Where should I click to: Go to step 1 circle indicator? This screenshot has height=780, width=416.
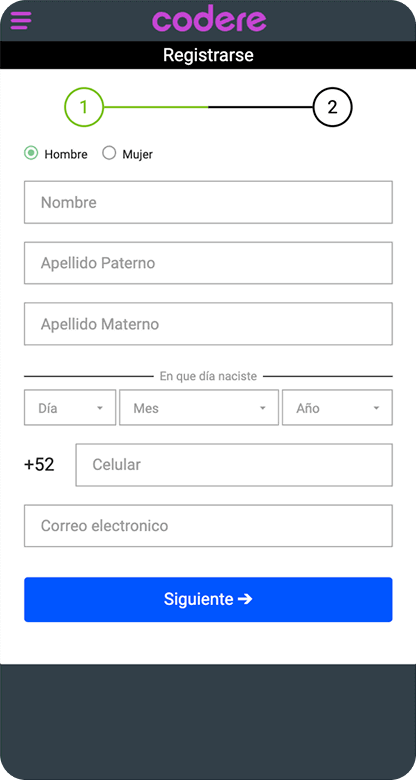(x=84, y=107)
